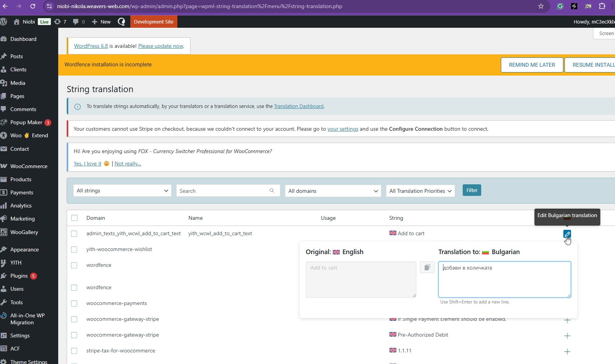Check the yith-woocommerce-wishlist row checkbox
The height and width of the screenshot is (364, 615).
pos(74,249)
